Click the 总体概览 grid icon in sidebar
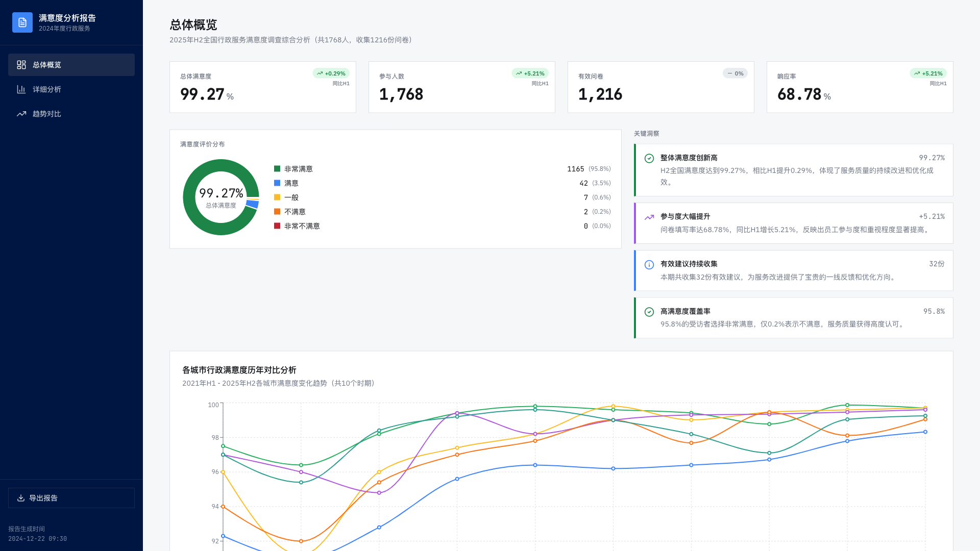 [21, 65]
